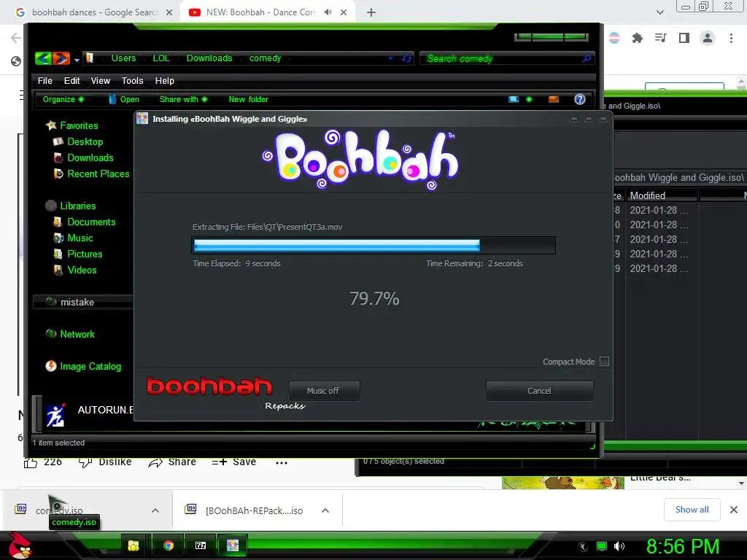This screenshot has width=747, height=560.
Task: Click the 7-Zip taskbar icon
Action: click(201, 545)
